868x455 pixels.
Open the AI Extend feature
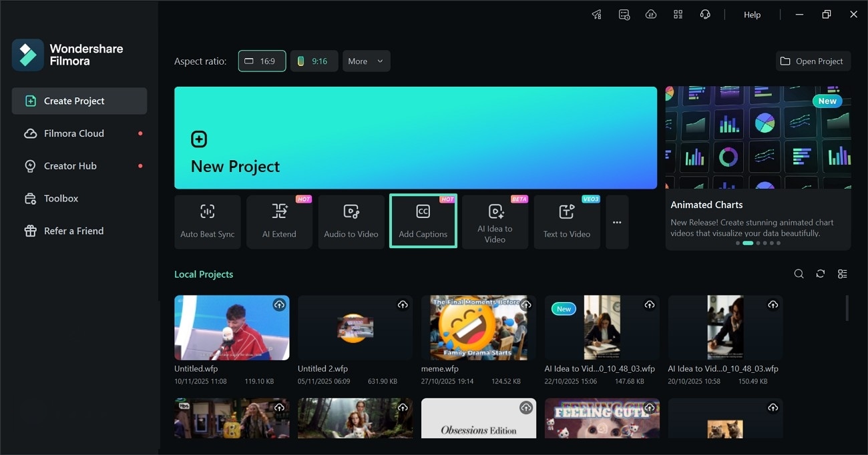click(279, 221)
